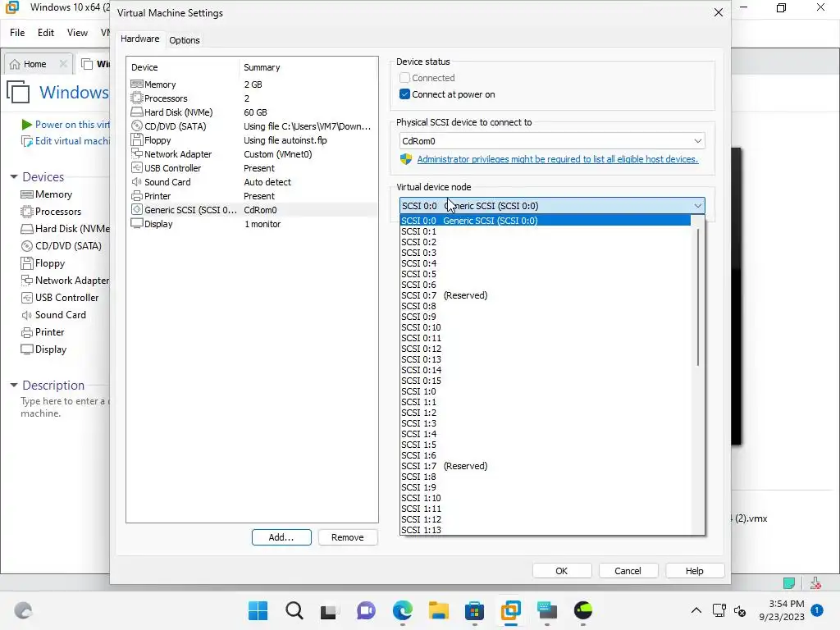This screenshot has width=840, height=630.
Task: Uncheck Connect at power on
Action: tap(404, 94)
